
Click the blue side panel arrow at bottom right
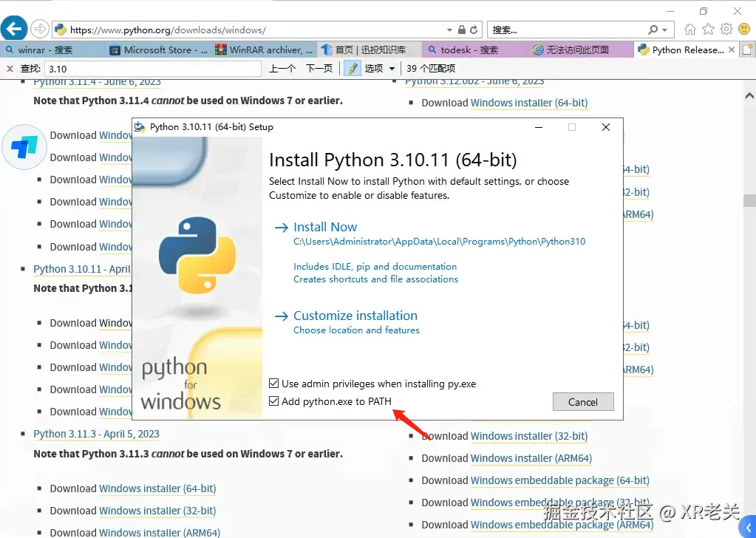point(749,526)
